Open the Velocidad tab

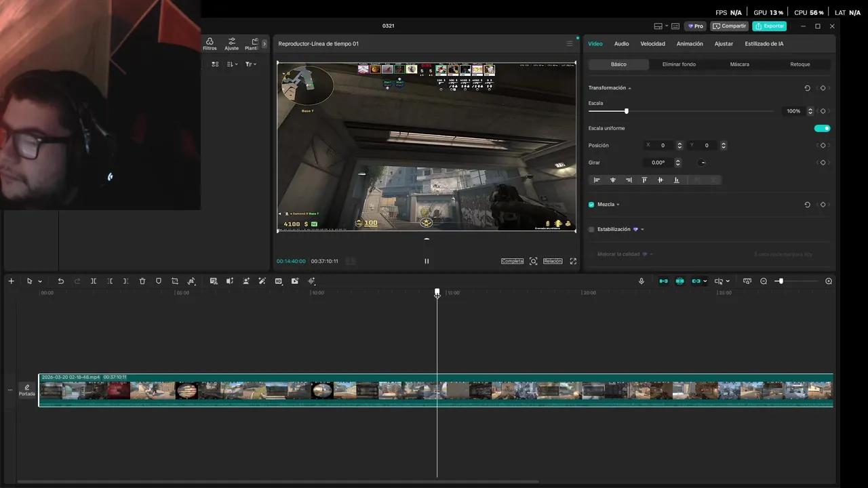coord(653,44)
